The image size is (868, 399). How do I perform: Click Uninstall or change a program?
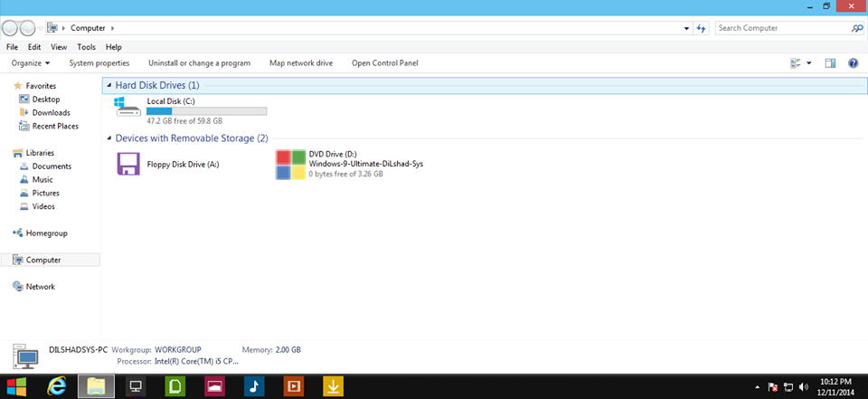199,63
